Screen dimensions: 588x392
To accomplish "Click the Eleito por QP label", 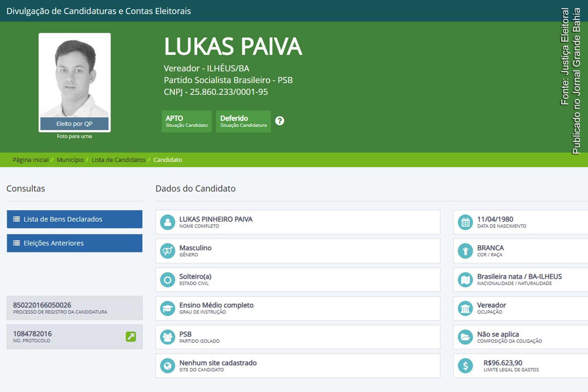I will (74, 123).
